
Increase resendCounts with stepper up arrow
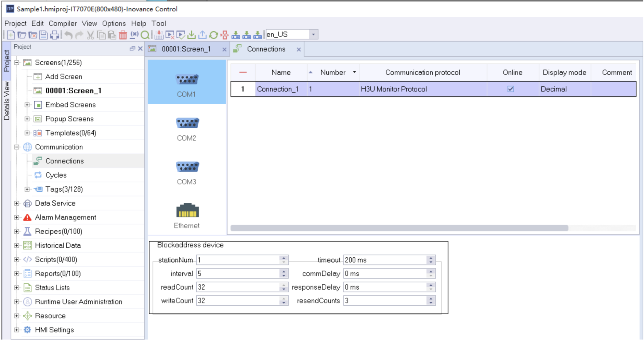(431, 298)
